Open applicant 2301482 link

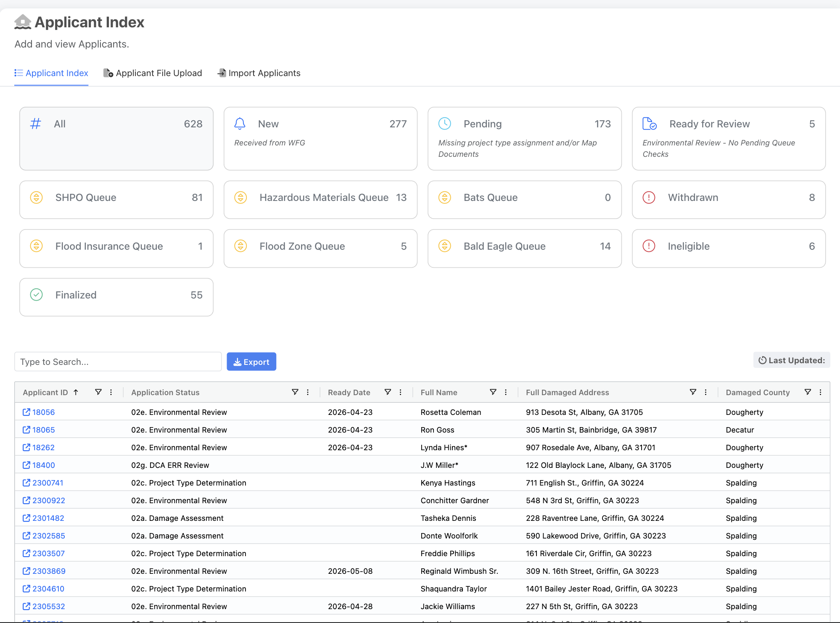[43, 518]
